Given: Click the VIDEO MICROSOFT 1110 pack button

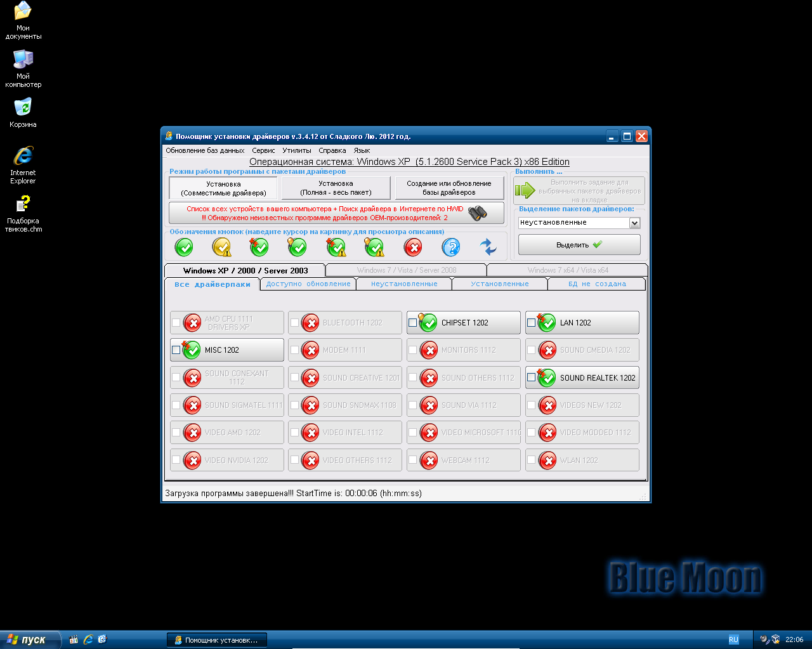Looking at the screenshot, I should (x=464, y=433).
